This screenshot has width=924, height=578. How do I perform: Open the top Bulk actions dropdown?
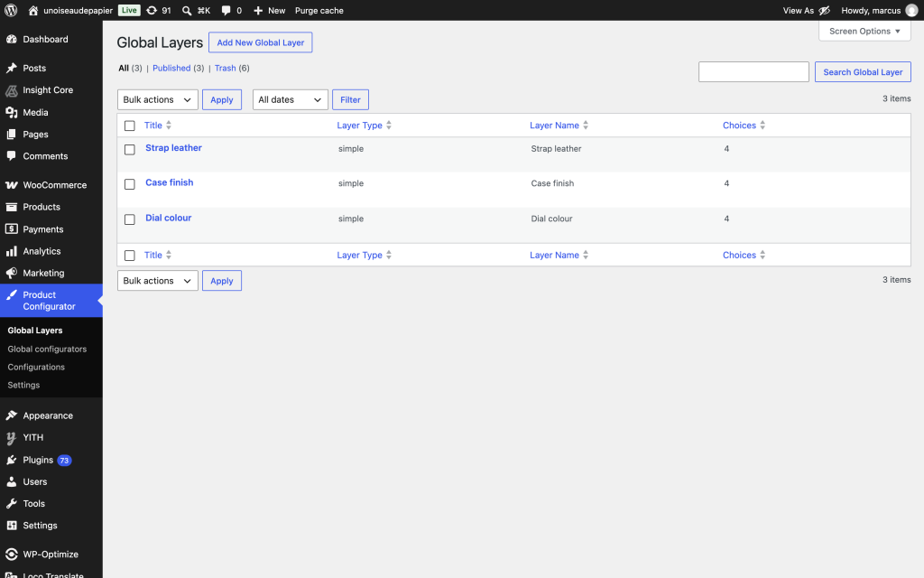coord(157,99)
